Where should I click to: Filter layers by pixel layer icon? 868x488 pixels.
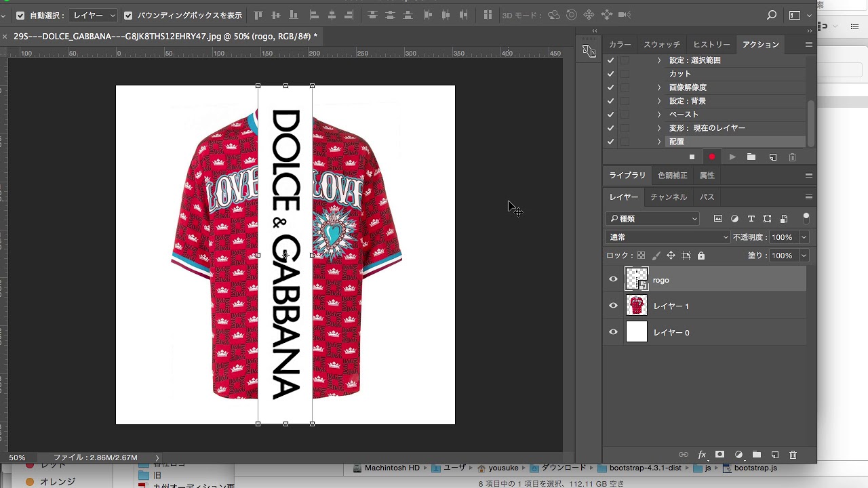point(718,219)
